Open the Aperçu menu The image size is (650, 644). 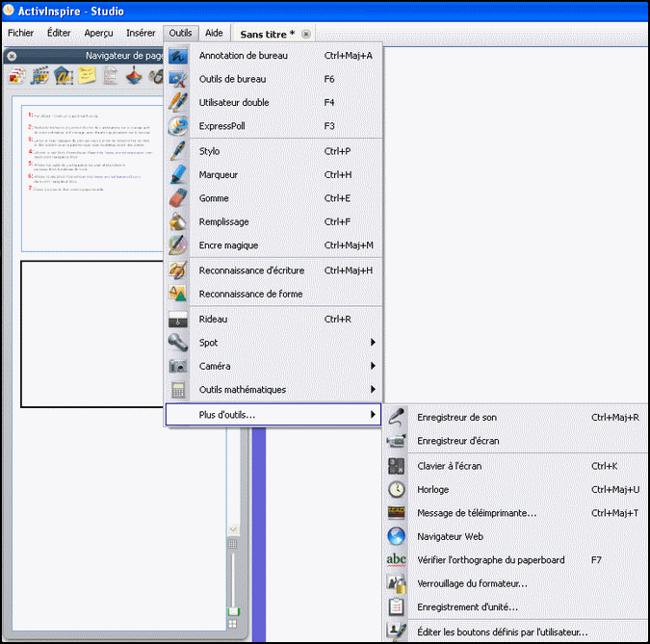[98, 33]
